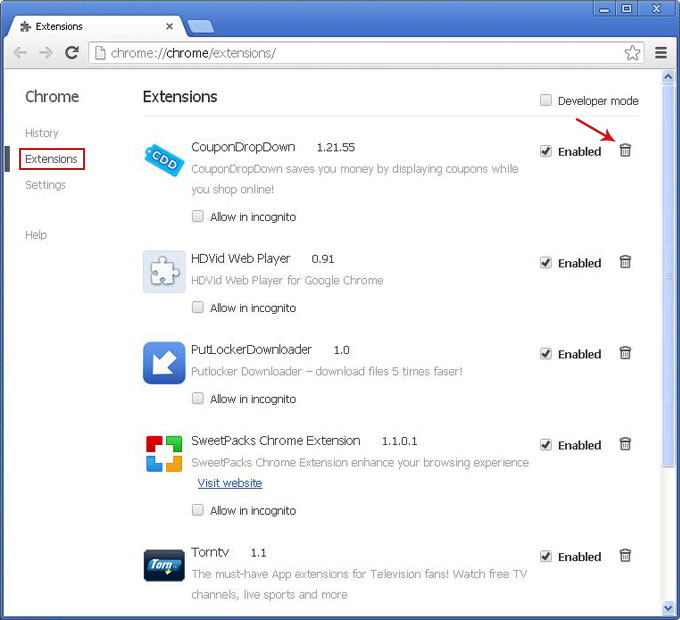Image resolution: width=680 pixels, height=620 pixels.
Task: Enable Developer mode checkbox
Action: coord(546,100)
